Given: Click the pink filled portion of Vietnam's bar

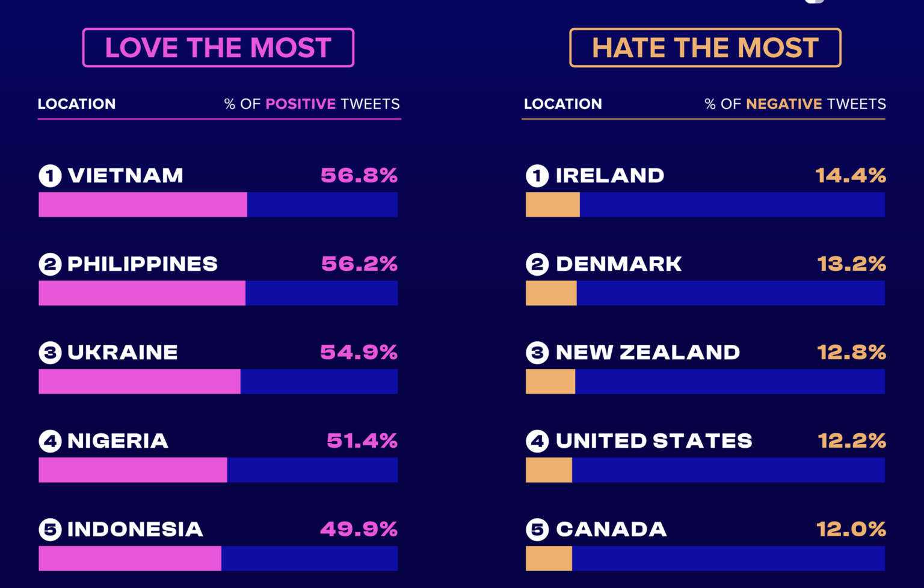Looking at the screenshot, I should (143, 205).
